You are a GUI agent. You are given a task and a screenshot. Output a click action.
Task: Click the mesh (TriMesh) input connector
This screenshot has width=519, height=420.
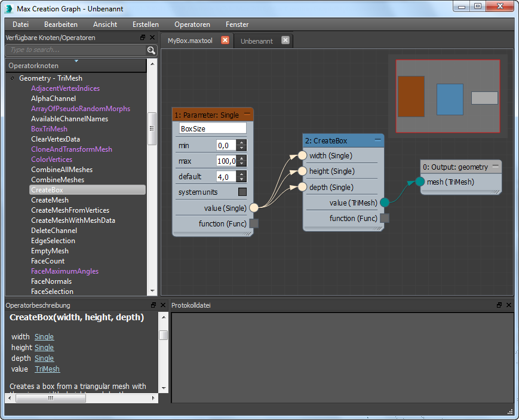pos(420,182)
